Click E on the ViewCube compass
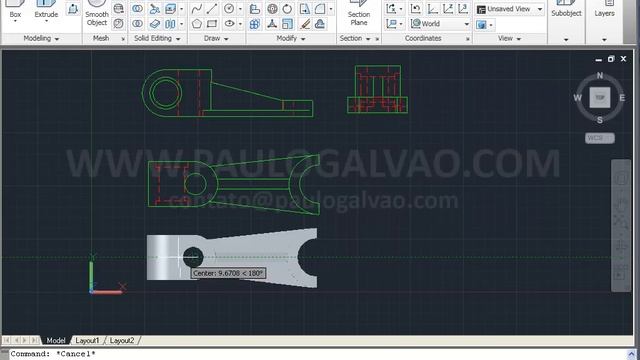 click(622, 98)
